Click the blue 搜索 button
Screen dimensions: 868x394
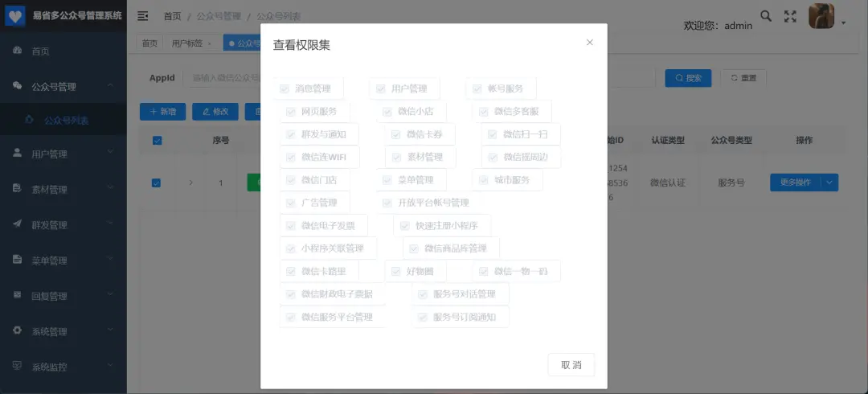click(688, 78)
